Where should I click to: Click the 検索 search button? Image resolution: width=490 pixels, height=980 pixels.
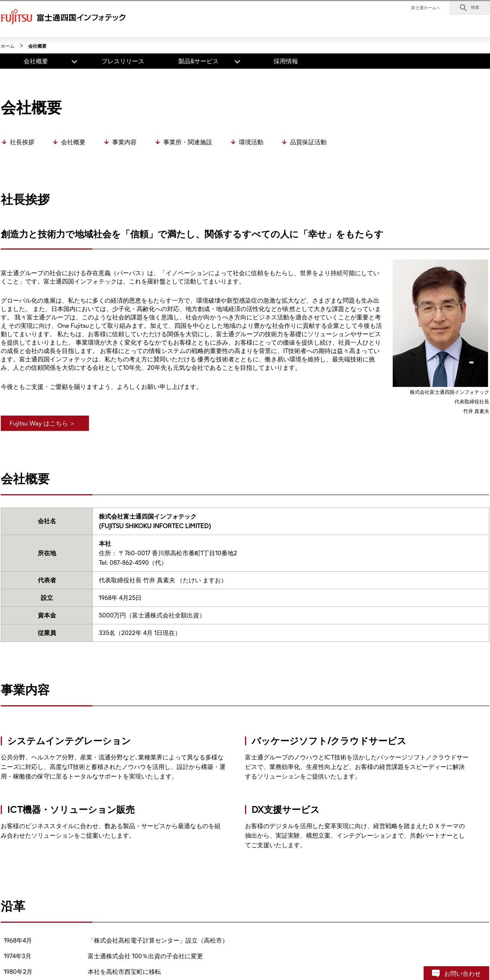tap(469, 8)
